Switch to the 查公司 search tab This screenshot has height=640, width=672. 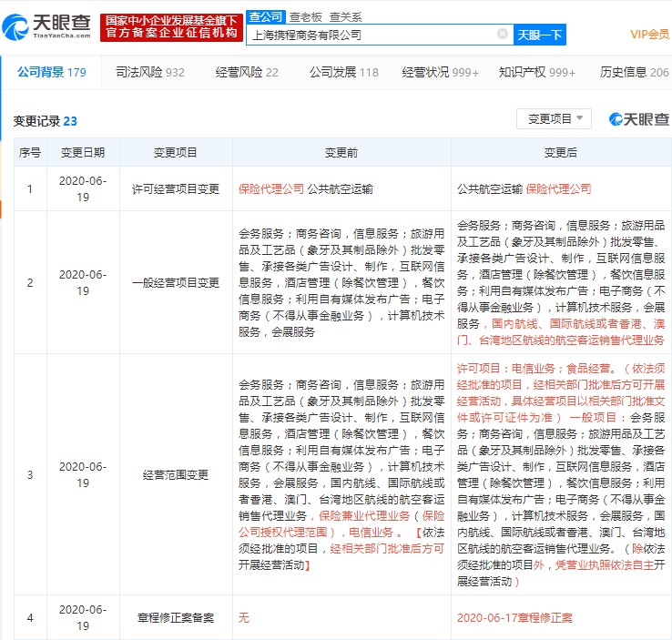point(266,16)
